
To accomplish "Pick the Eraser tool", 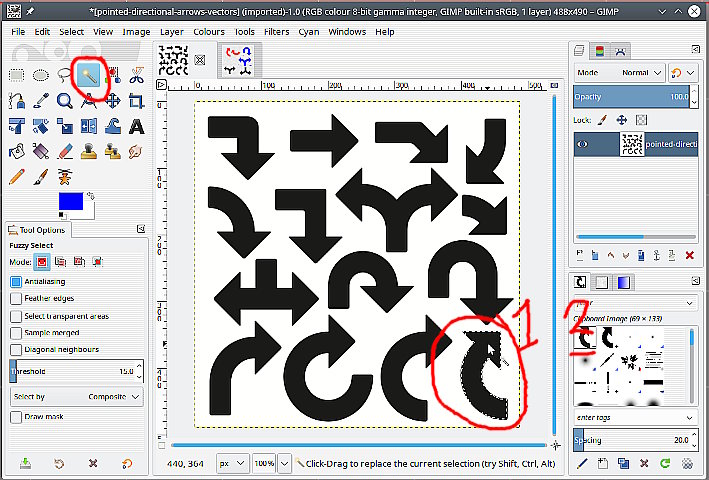I will pyautogui.click(x=65, y=151).
